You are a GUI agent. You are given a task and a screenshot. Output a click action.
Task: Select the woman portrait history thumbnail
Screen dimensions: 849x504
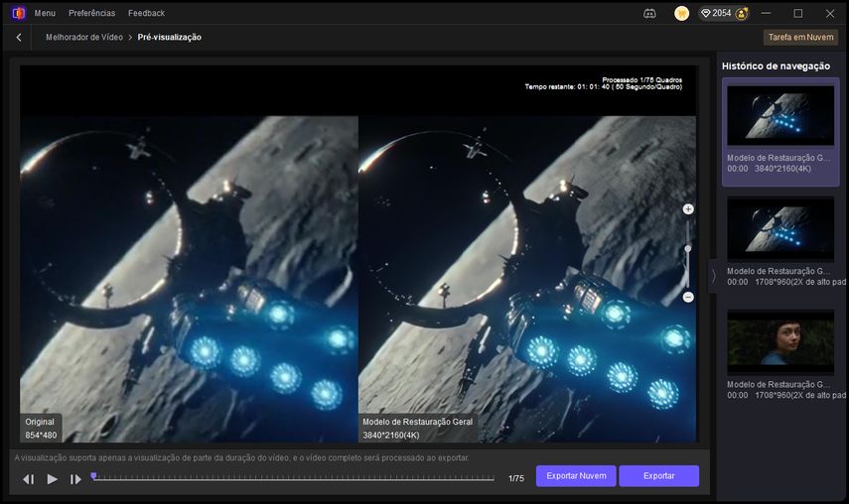coord(780,342)
